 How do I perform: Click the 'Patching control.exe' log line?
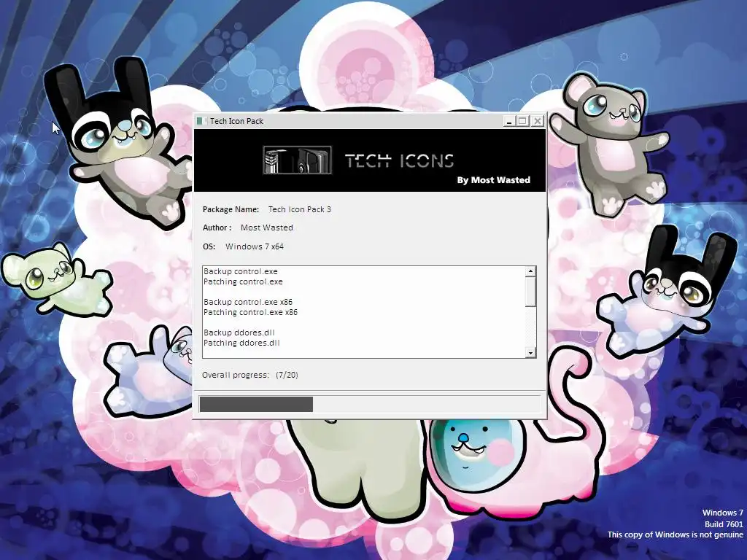243,282
